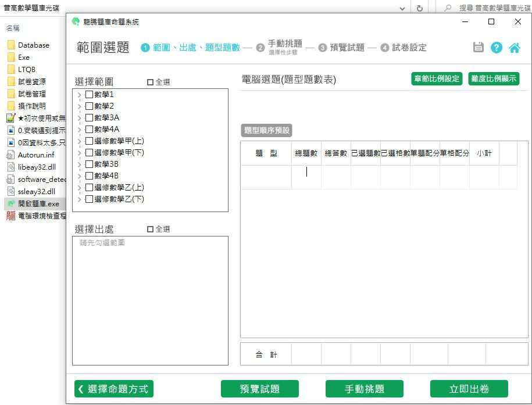The width and height of the screenshot is (532, 405).
Task: Expand the 數學4B tree node
Action: point(80,176)
